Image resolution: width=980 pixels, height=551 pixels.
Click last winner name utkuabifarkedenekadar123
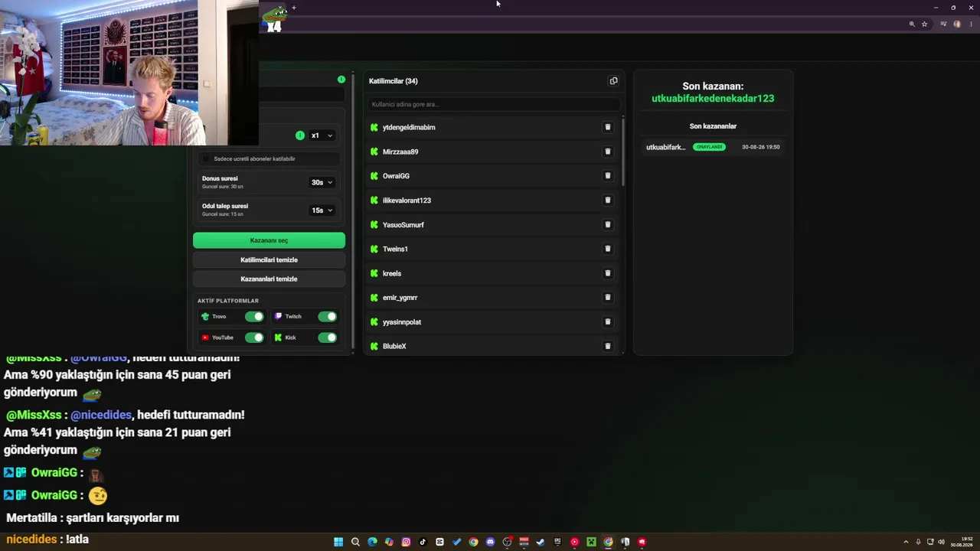coord(713,99)
